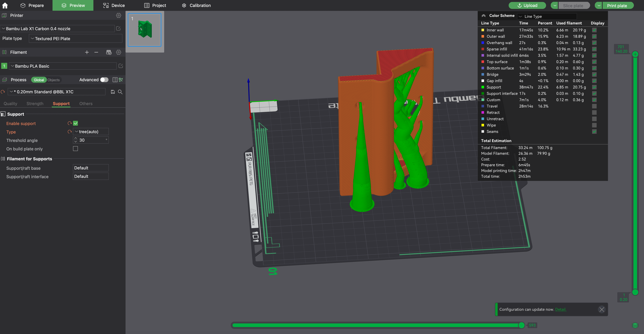Show Retract points display checkbox
This screenshot has width=644, height=334.
pyautogui.click(x=594, y=113)
